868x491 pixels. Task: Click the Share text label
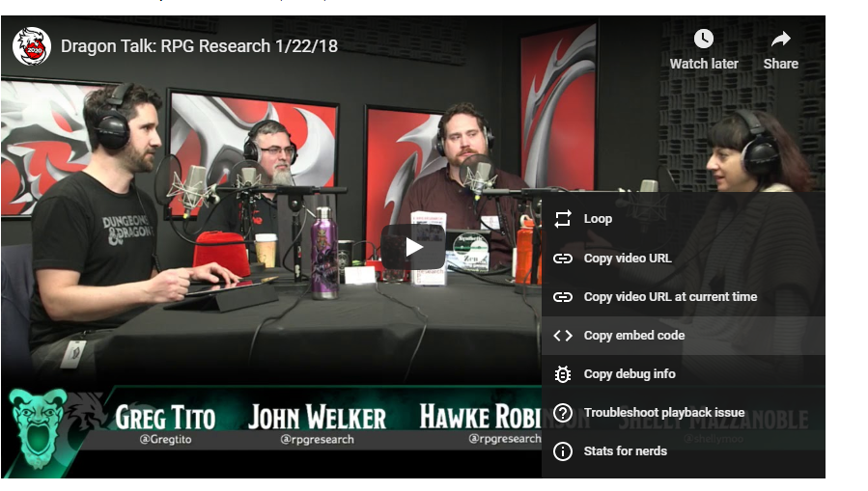[x=780, y=64]
